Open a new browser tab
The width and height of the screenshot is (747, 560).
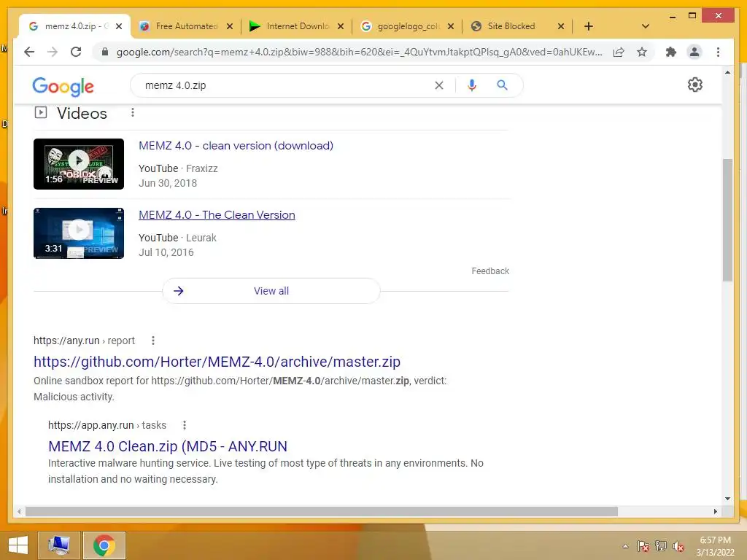(589, 26)
